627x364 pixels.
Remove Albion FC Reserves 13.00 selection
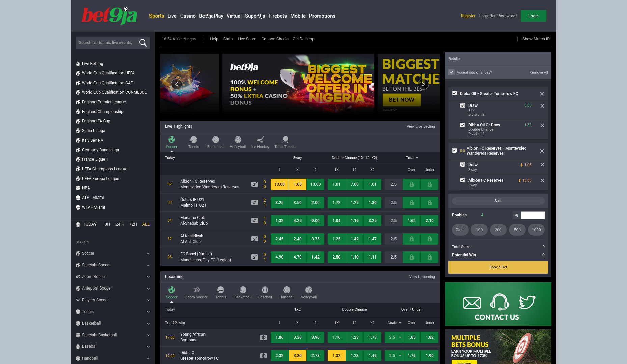(542, 180)
